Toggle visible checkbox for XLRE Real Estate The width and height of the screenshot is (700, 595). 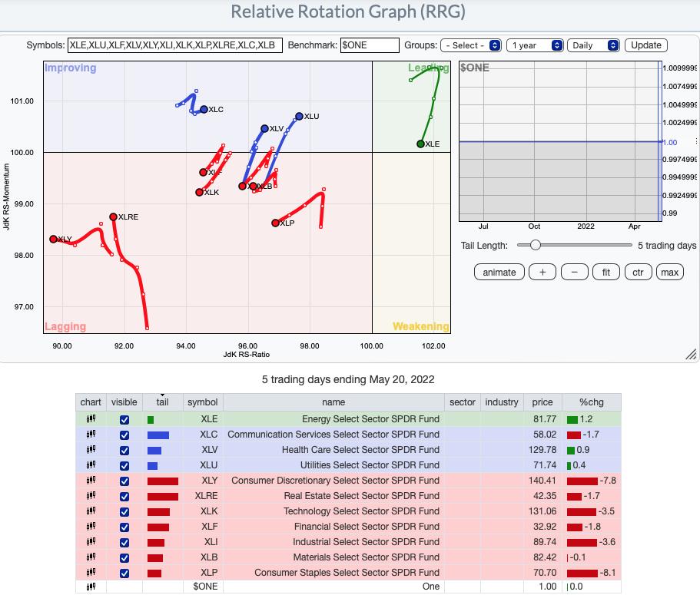[124, 497]
